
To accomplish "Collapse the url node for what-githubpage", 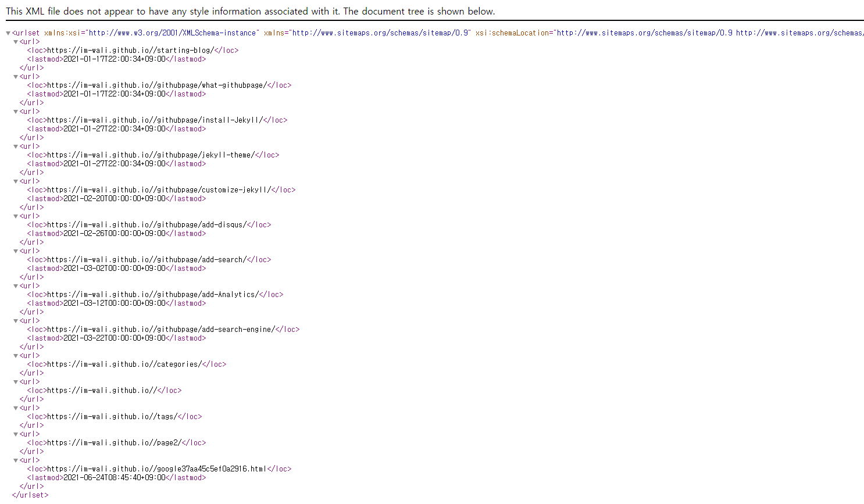I will [x=16, y=77].
